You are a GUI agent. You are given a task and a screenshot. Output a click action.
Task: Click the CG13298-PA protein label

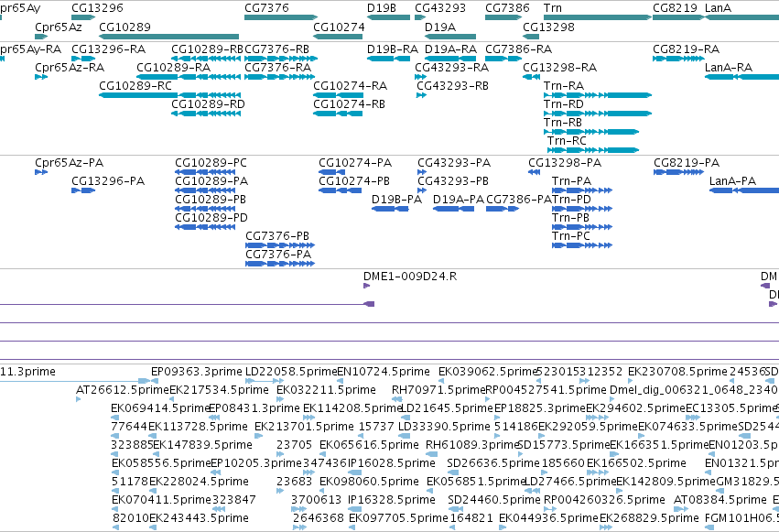(x=565, y=163)
